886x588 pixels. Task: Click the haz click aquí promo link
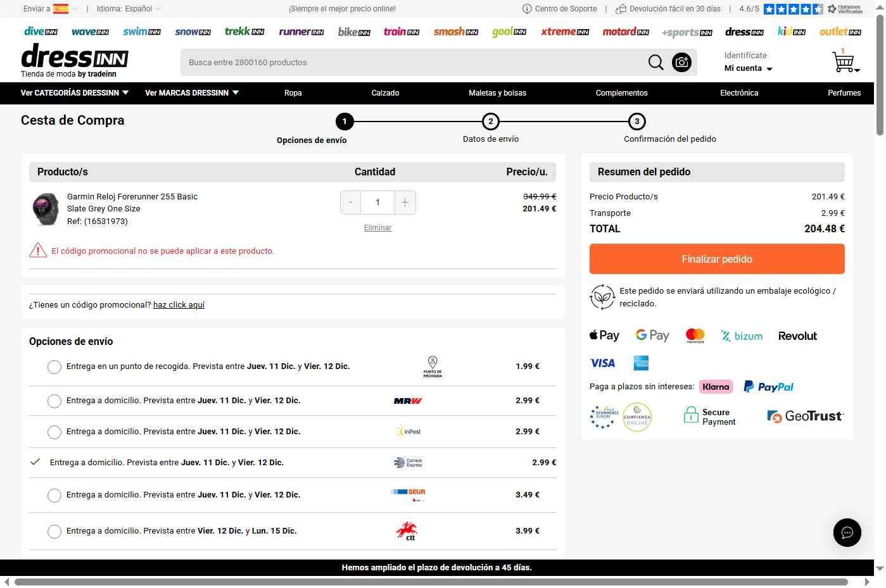pyautogui.click(x=179, y=305)
